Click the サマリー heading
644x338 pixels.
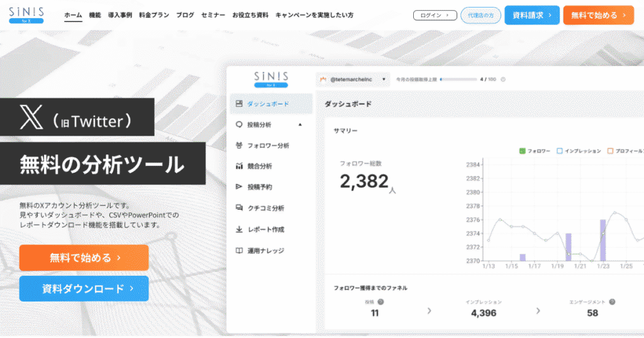click(345, 131)
